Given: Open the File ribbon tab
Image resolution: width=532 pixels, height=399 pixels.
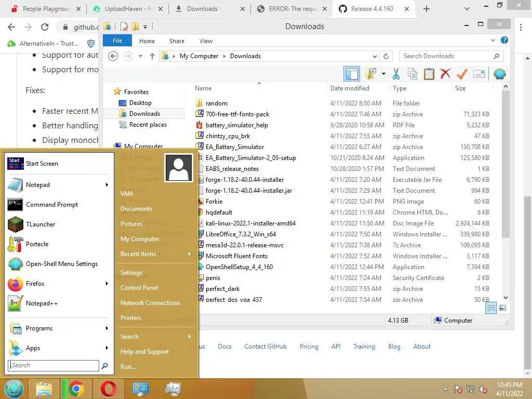Looking at the screenshot, I should click(117, 41).
